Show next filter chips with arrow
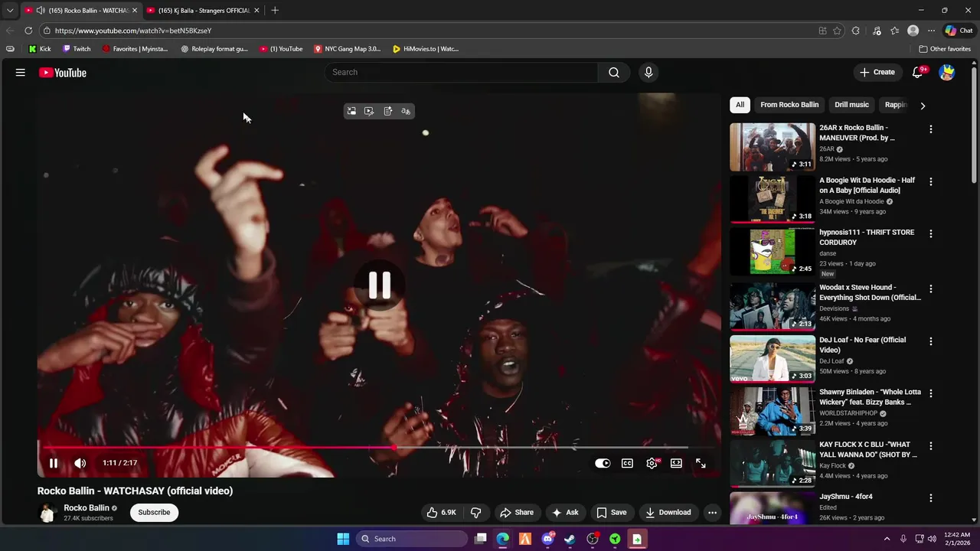The height and width of the screenshot is (551, 980). tap(923, 106)
